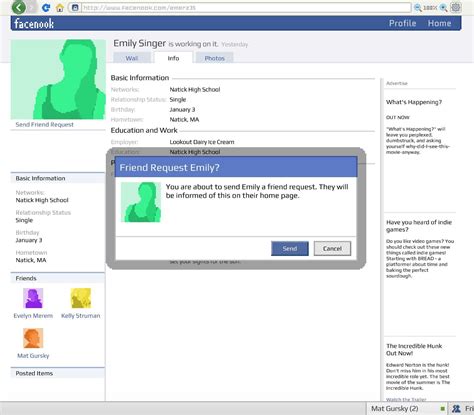Open the "What's Happening?" ad title

pyautogui.click(x=414, y=102)
